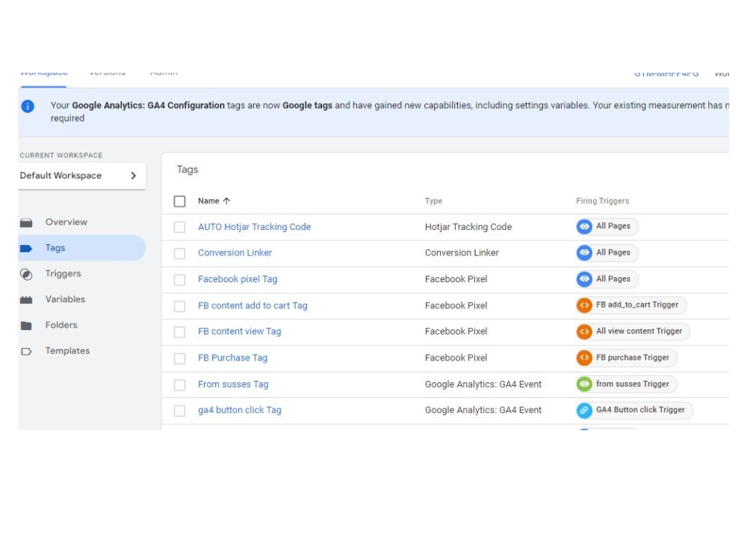Click the blue info icon in the banner
The height and width of the screenshot is (560, 747).
click(28, 105)
